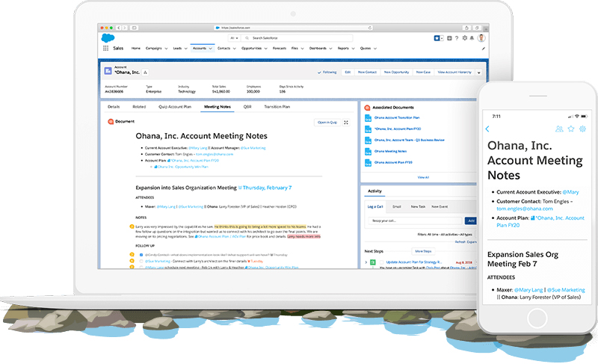Toggle the Following button
The height and width of the screenshot is (364, 598).
pyautogui.click(x=327, y=72)
